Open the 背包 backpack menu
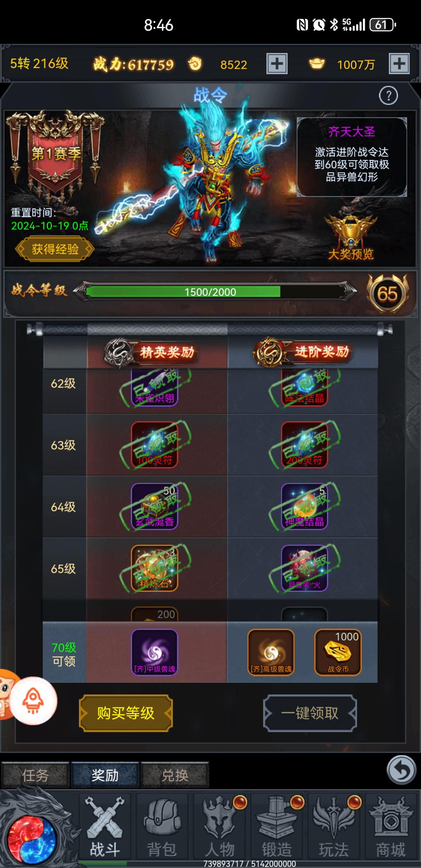421x868 pixels. point(162,827)
